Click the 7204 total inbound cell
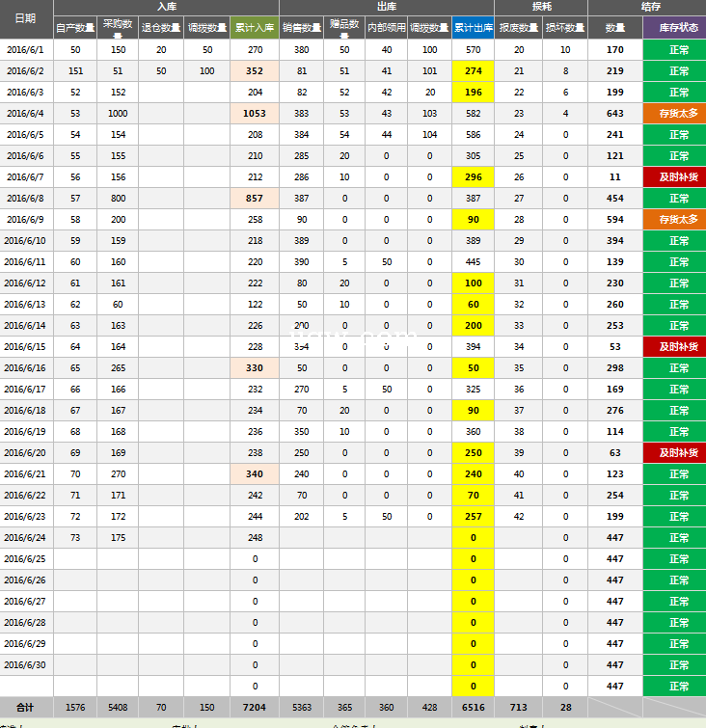Image resolution: width=706 pixels, height=728 pixels. pyautogui.click(x=255, y=707)
